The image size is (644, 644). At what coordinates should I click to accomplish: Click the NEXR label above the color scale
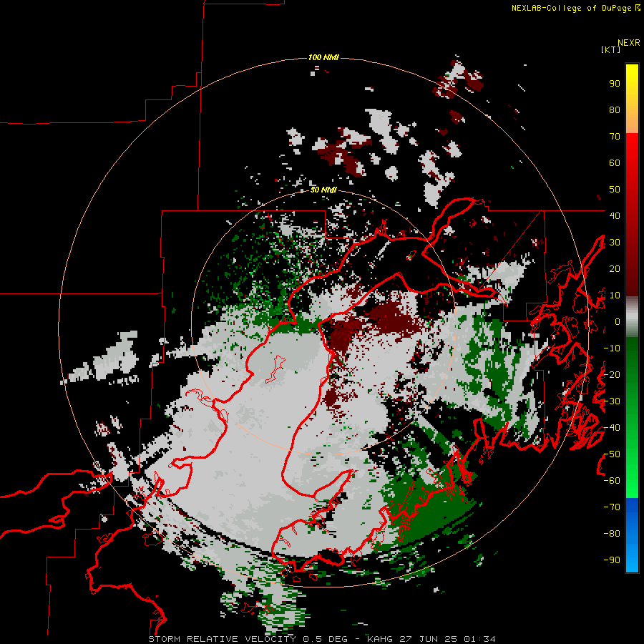pyautogui.click(x=629, y=43)
